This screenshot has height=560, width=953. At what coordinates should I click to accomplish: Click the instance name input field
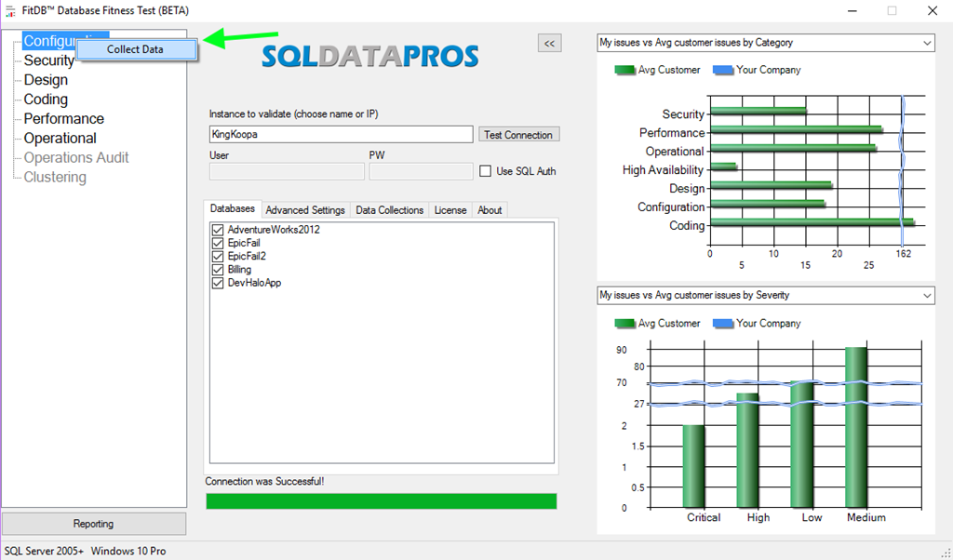click(x=341, y=135)
